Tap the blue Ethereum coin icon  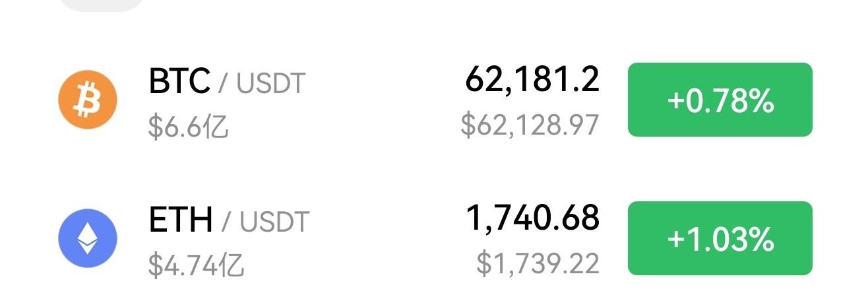point(88,238)
